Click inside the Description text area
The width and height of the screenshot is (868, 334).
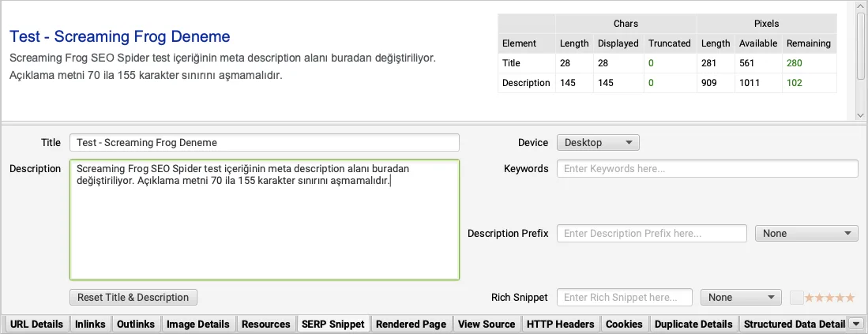[x=265, y=220]
